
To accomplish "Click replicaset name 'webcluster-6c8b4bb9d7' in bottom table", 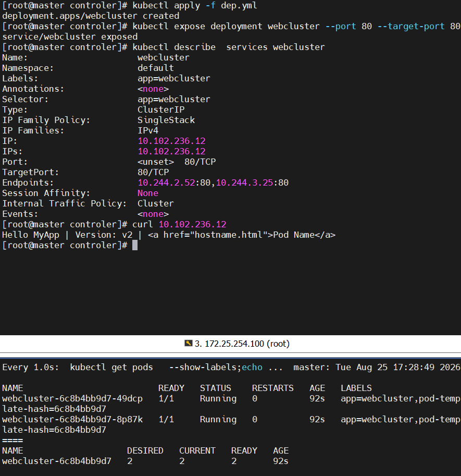I will [57, 461].
